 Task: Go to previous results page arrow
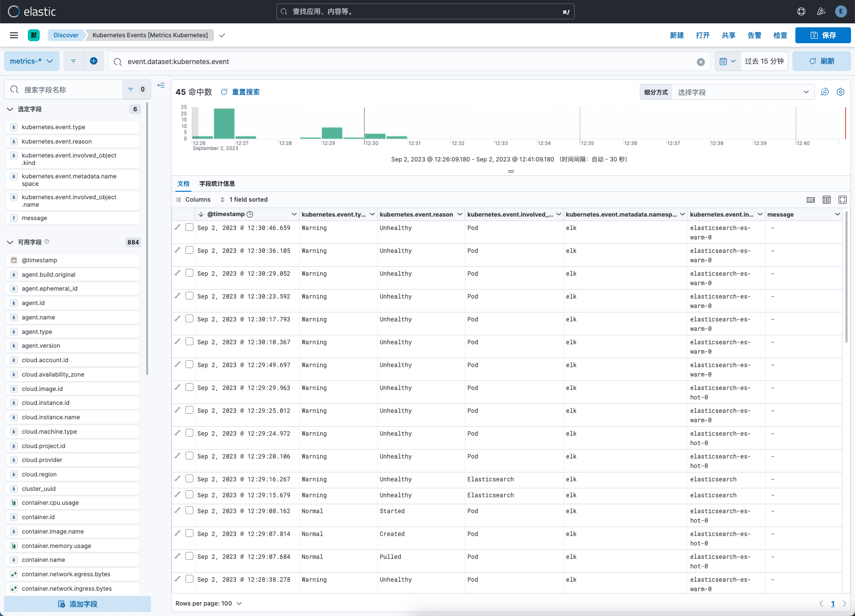tap(821, 604)
